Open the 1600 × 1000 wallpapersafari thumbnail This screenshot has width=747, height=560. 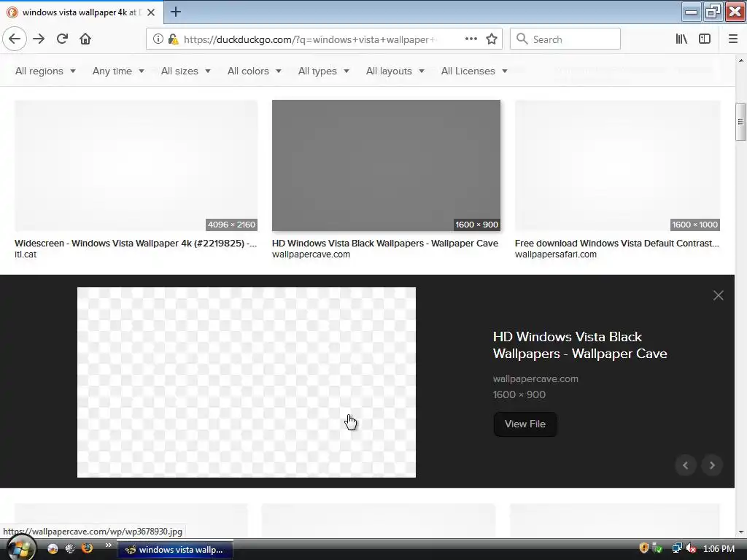point(617,166)
